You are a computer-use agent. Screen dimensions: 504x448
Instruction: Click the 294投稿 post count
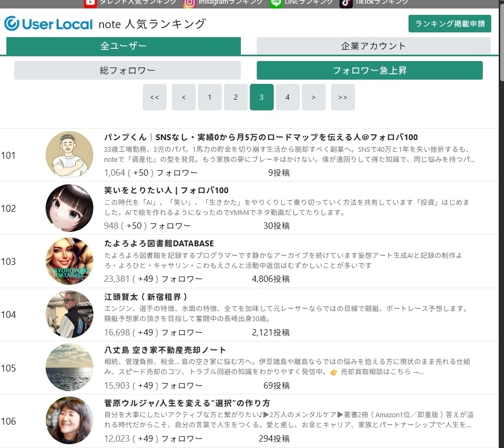tap(274, 438)
